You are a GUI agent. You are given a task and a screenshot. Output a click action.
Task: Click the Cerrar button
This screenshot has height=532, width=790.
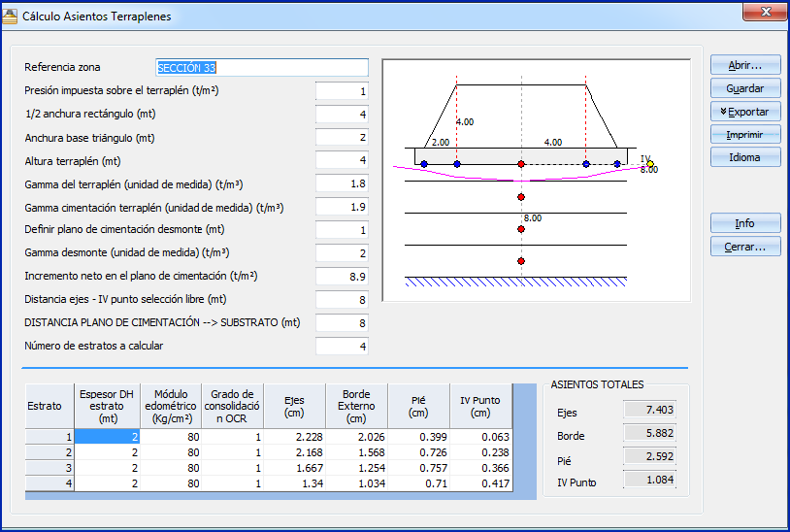(x=745, y=247)
